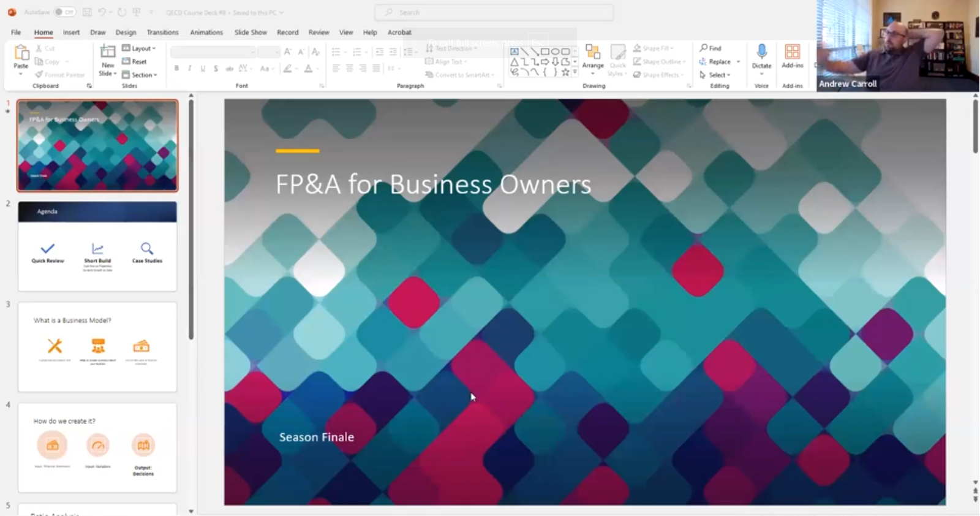Viewport: 980px width, 516px height.
Task: Click the Paste clipboard icon
Action: point(21,54)
